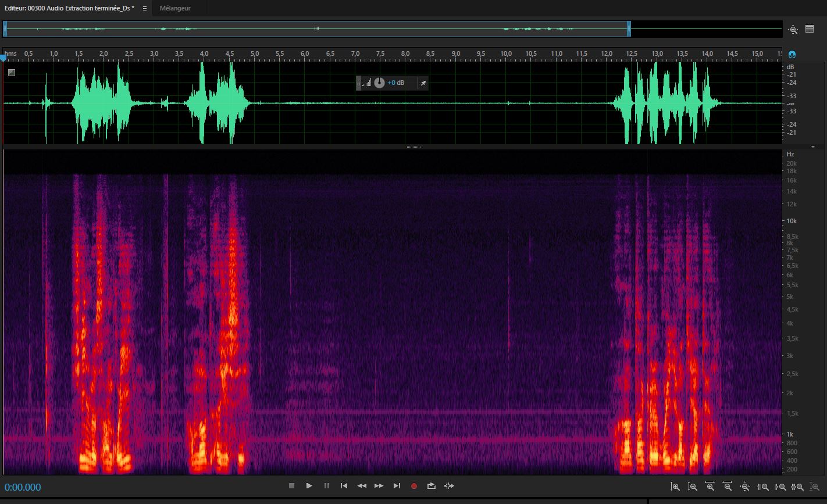Screen dimensions: 827x504
Task: Pin the floating volume HUD
Action: (x=423, y=83)
